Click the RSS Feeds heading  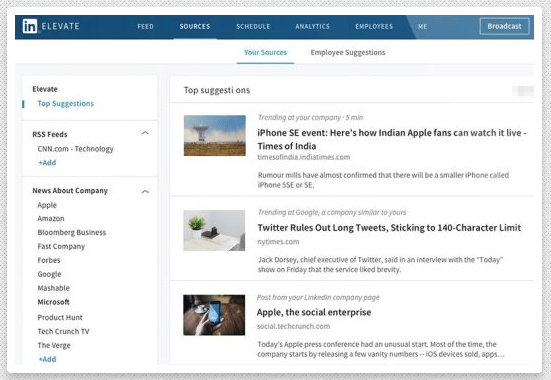pyautogui.click(x=50, y=134)
